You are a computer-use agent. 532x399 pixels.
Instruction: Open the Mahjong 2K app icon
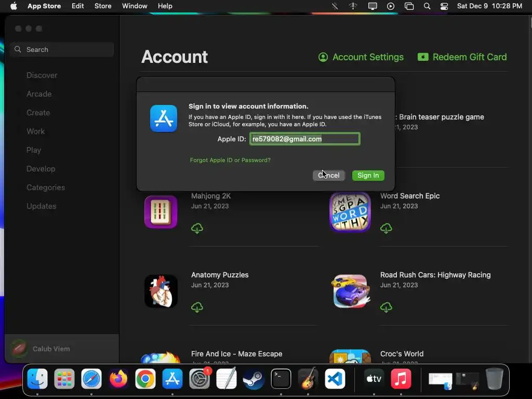coord(161,212)
